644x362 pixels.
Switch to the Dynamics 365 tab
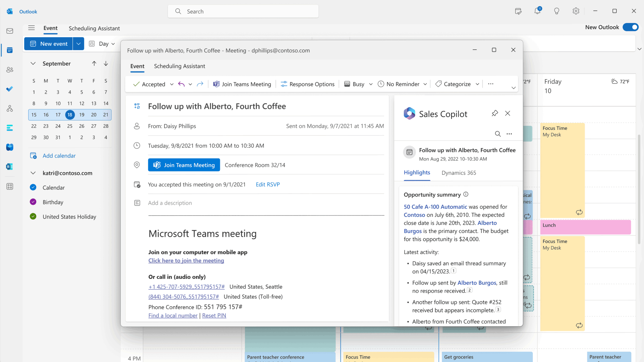click(x=458, y=173)
